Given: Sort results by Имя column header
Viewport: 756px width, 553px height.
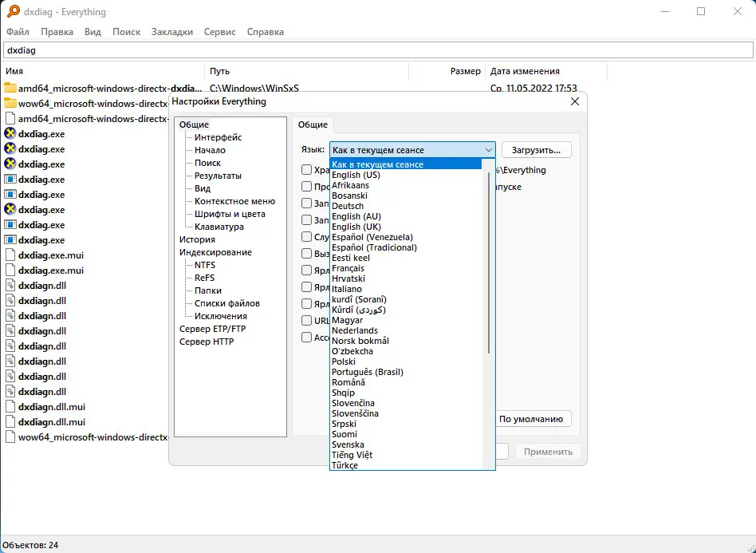Looking at the screenshot, I should coord(103,71).
